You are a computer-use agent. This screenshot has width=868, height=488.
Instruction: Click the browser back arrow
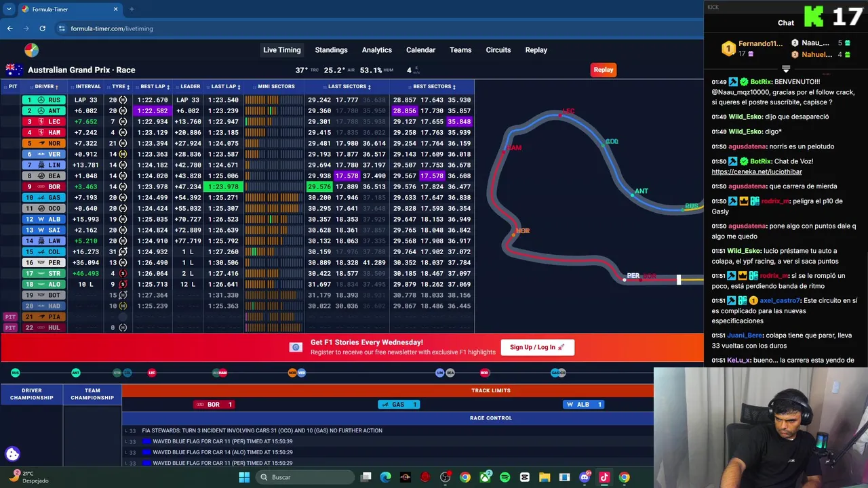click(9, 28)
